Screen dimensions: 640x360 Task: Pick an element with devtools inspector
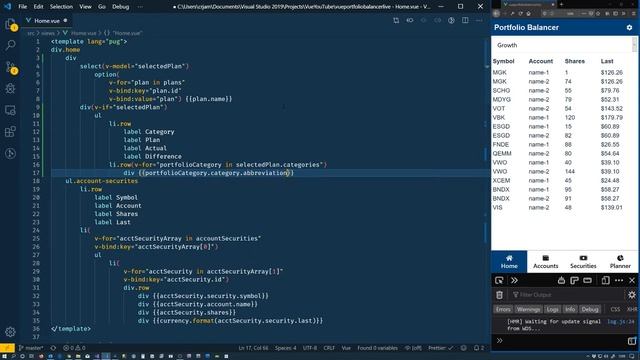[x=499, y=280]
